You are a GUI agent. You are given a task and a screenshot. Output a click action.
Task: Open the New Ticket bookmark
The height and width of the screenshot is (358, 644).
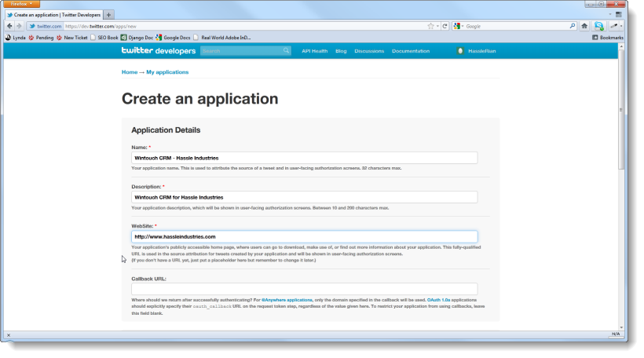coord(72,38)
